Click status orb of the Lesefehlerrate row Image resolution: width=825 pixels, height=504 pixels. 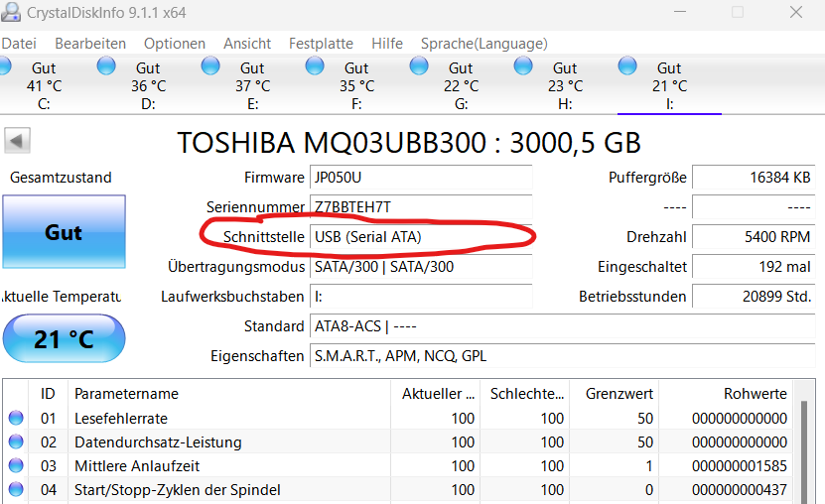point(16,418)
